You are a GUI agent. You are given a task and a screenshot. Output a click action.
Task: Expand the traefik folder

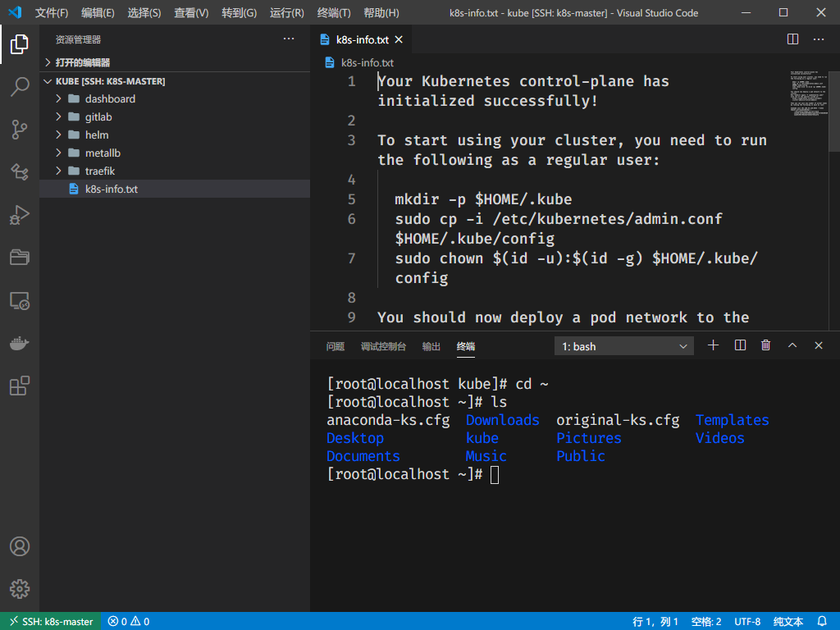point(175,171)
